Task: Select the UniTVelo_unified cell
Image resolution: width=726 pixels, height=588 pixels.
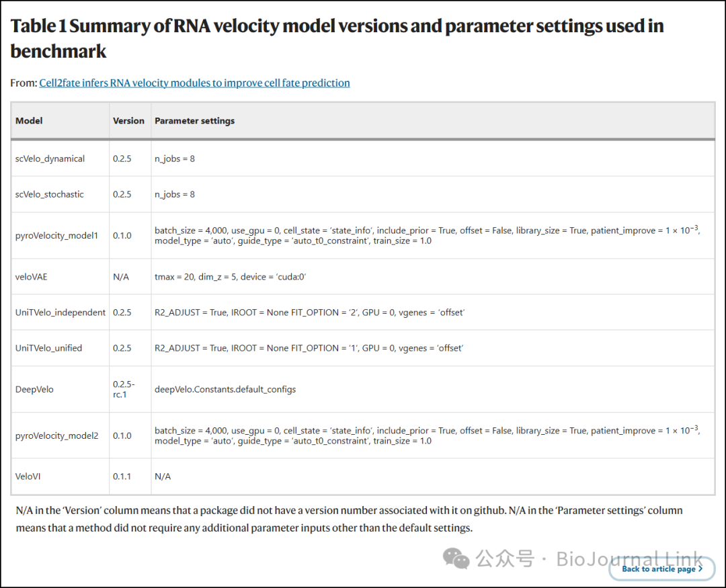Action: [x=48, y=348]
